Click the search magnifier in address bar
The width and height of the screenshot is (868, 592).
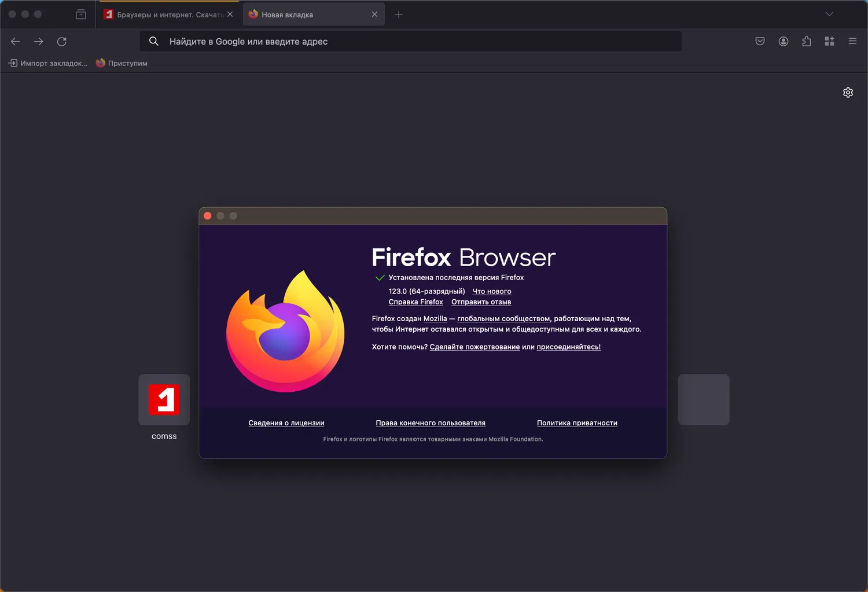154,42
